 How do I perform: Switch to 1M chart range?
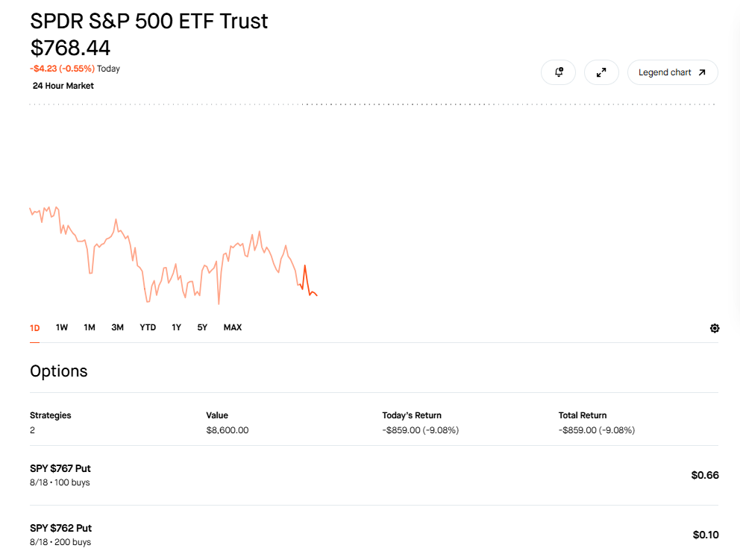tap(90, 327)
